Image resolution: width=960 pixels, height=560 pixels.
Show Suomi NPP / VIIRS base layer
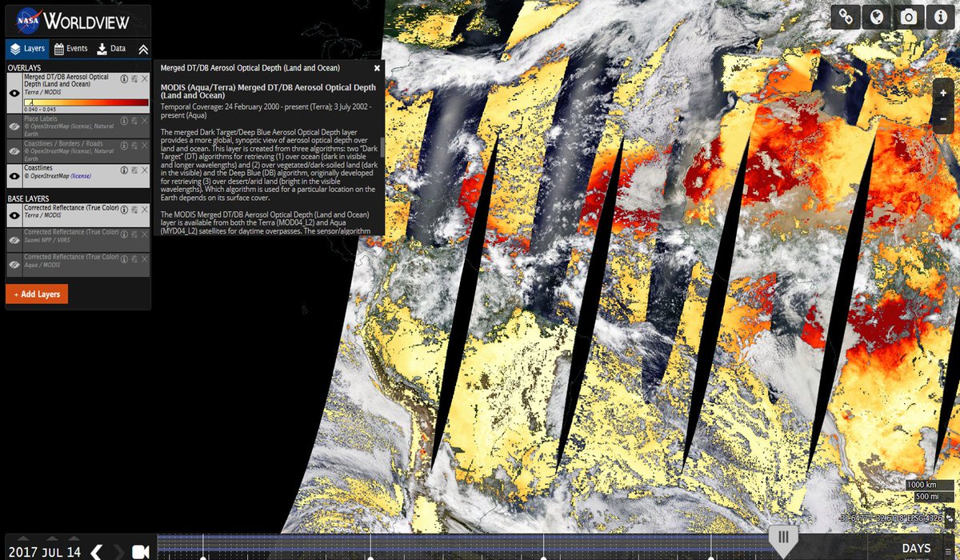click(x=14, y=239)
